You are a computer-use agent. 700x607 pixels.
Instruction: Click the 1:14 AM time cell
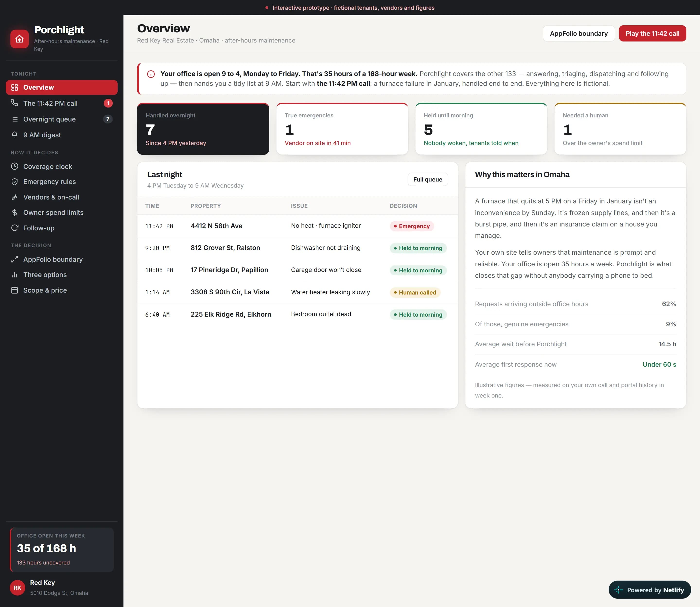(x=157, y=292)
